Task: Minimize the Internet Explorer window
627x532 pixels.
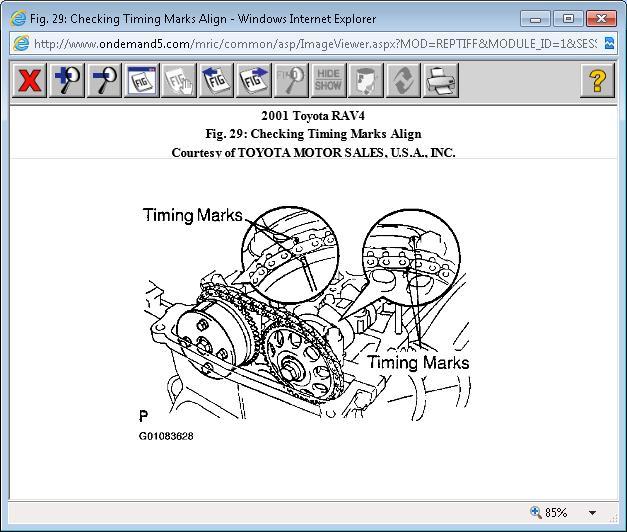Action: [x=535, y=19]
